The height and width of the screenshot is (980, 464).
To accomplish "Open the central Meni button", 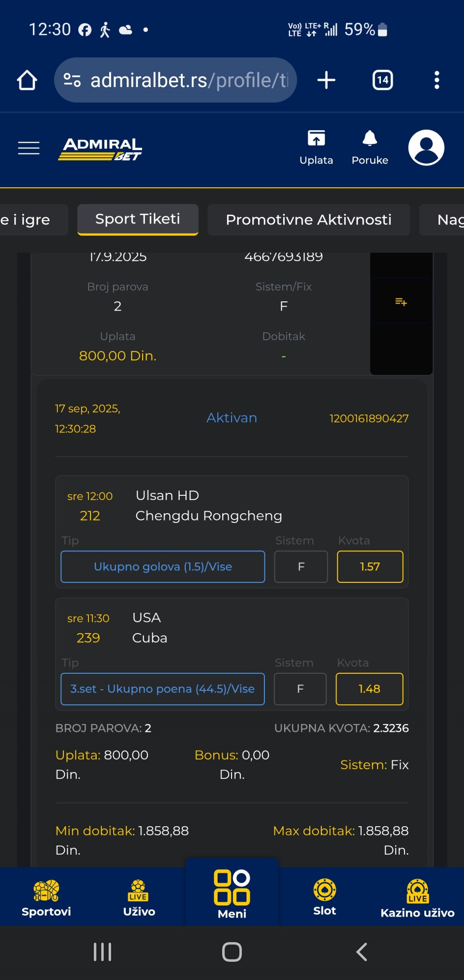I will (x=232, y=893).
